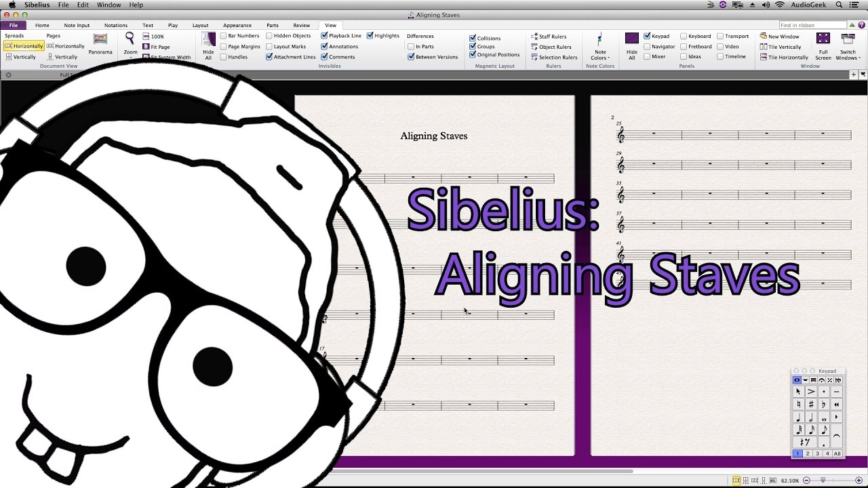Viewport: 868px width, 488px height.
Task: Set Spreads to Vertically
Action: [x=20, y=57]
